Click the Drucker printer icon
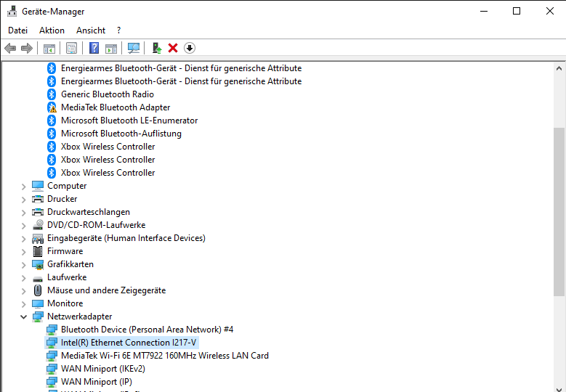The image size is (566, 392). tap(38, 199)
